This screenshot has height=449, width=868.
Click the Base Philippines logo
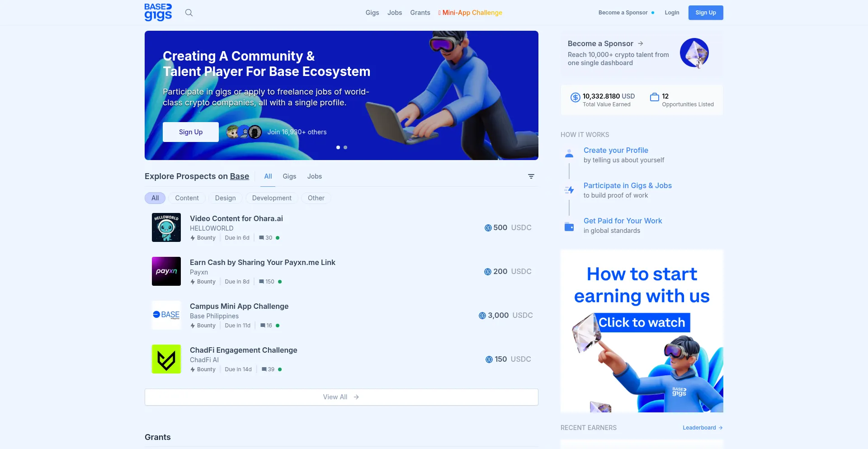pos(166,315)
